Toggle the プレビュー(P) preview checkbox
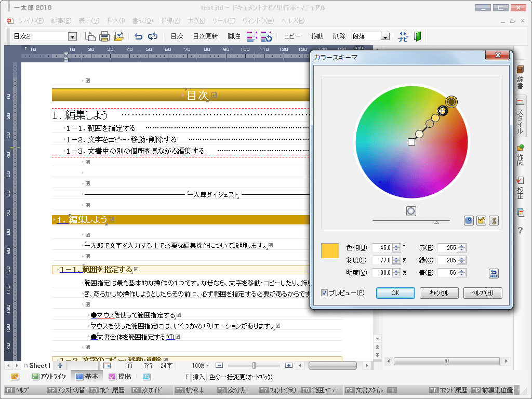The height and width of the screenshot is (399, 532). tap(324, 293)
